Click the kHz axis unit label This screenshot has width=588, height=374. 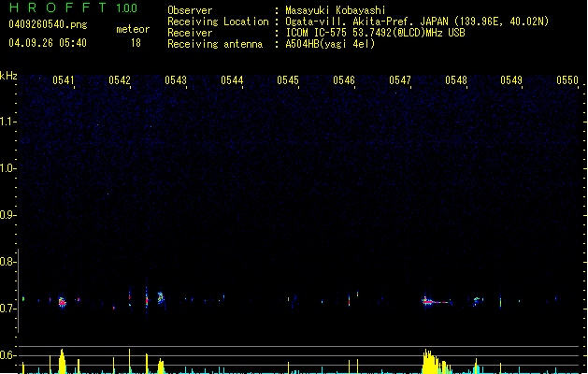[x=8, y=76]
